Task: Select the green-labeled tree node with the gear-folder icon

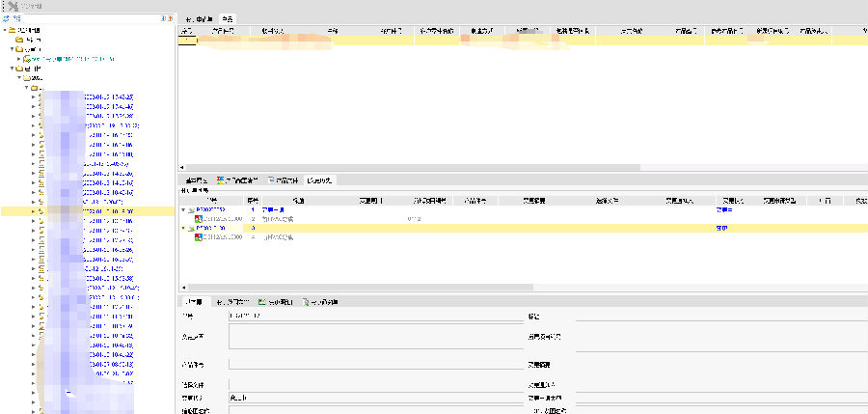Action: (27, 59)
